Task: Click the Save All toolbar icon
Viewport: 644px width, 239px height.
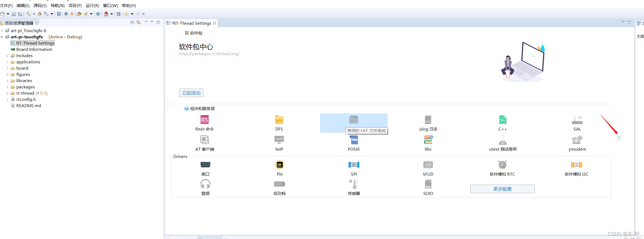Action: pyautogui.click(x=20, y=14)
